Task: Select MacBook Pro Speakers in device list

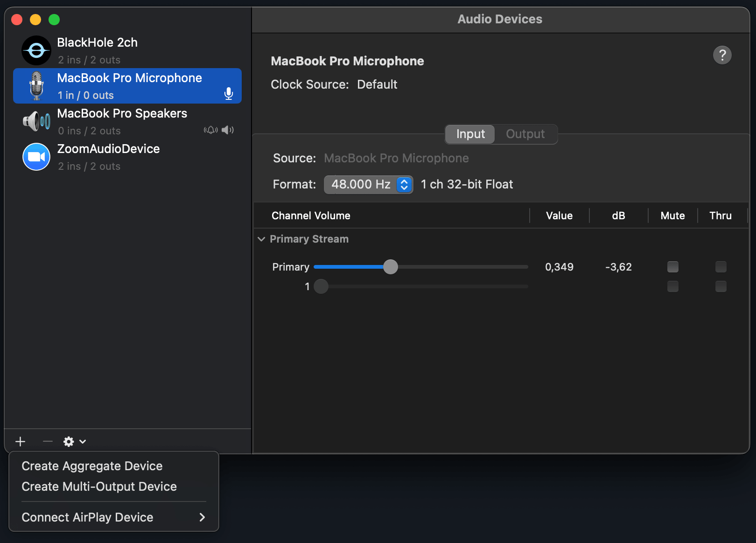Action: (127, 121)
